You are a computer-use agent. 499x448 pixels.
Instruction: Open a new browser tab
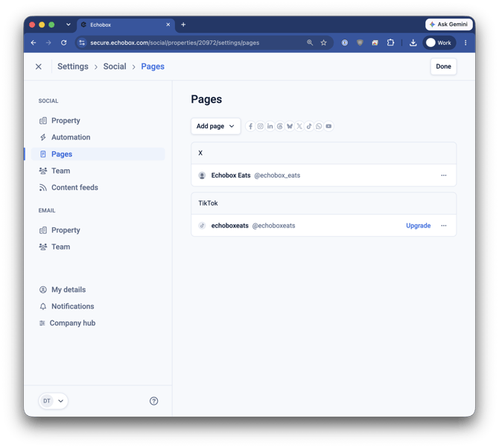click(183, 25)
